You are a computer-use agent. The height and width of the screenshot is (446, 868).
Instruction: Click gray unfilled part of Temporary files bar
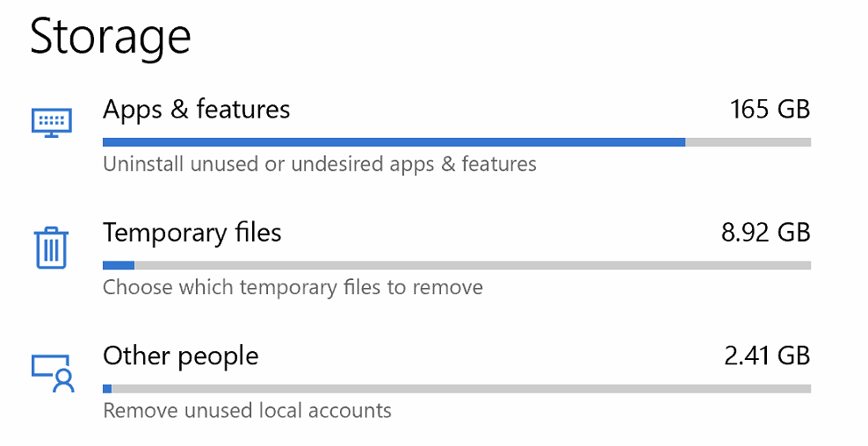[x=473, y=264]
